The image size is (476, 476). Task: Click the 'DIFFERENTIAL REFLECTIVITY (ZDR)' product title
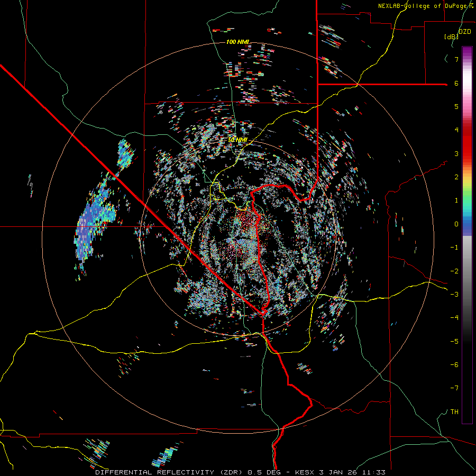(170, 472)
